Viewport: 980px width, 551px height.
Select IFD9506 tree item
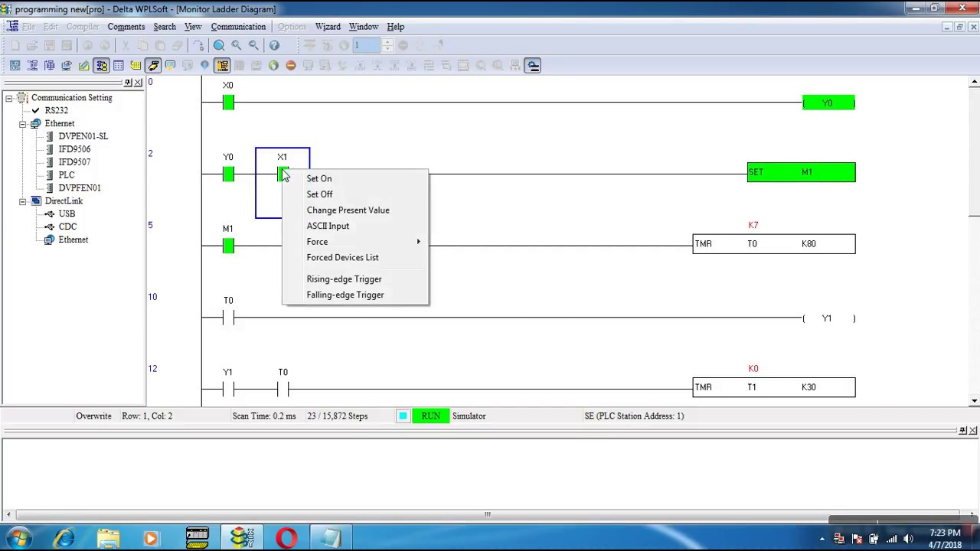coord(74,149)
